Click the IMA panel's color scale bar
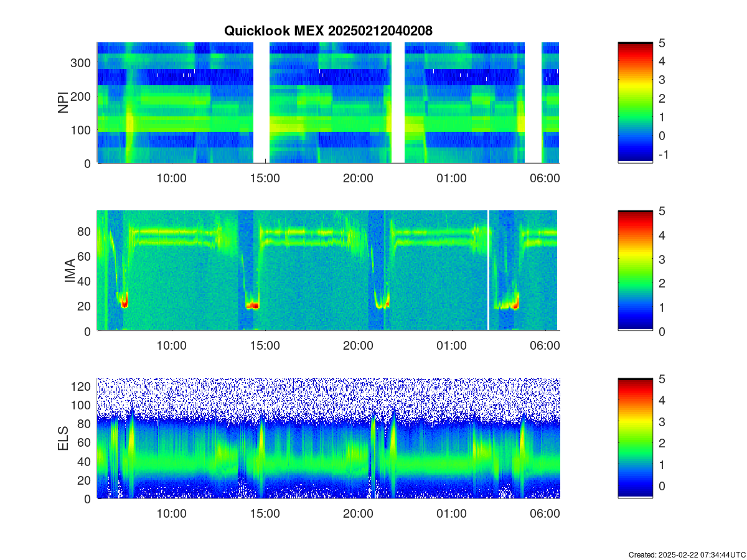Screen dimensions: 747x560 click(635, 271)
